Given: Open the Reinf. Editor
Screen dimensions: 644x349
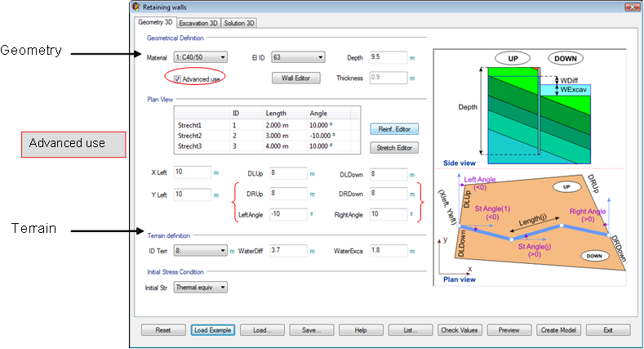Looking at the screenshot, I should (x=394, y=129).
